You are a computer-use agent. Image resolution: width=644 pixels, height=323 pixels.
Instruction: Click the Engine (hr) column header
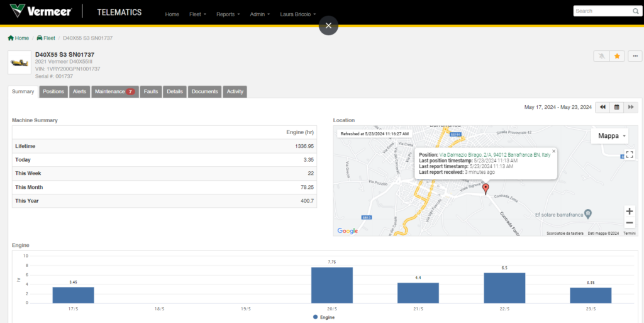tap(300, 132)
